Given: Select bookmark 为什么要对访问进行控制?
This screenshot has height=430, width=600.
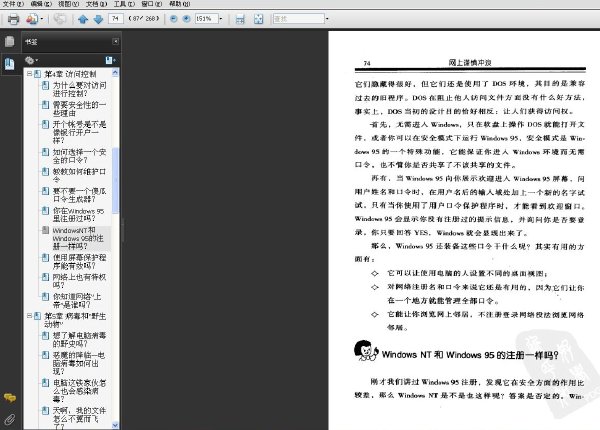Looking at the screenshot, I should (x=80, y=89).
